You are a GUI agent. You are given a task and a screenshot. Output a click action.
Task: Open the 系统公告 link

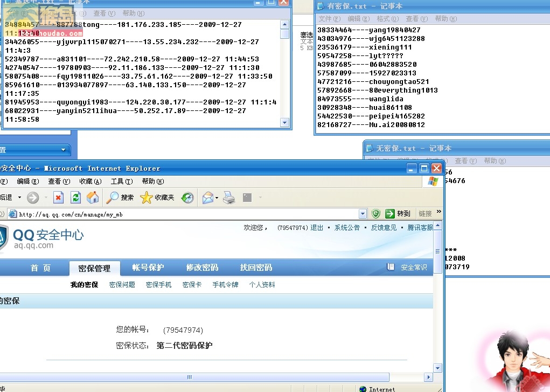click(347, 228)
